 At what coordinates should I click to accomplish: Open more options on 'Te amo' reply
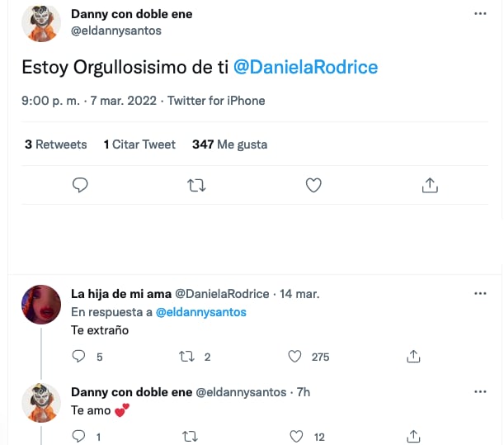point(481,391)
